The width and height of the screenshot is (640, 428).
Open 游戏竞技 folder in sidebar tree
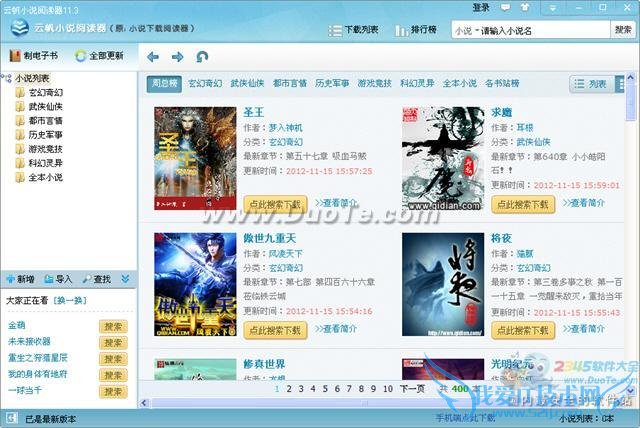[x=39, y=149]
